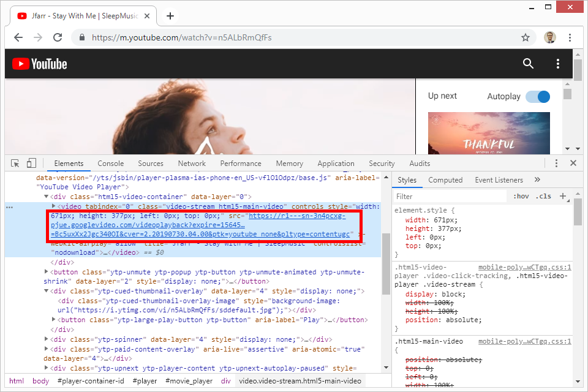Viewport: 588px width, 392px height.
Task: Toggle device toolbar icon in DevTools
Action: [x=31, y=164]
